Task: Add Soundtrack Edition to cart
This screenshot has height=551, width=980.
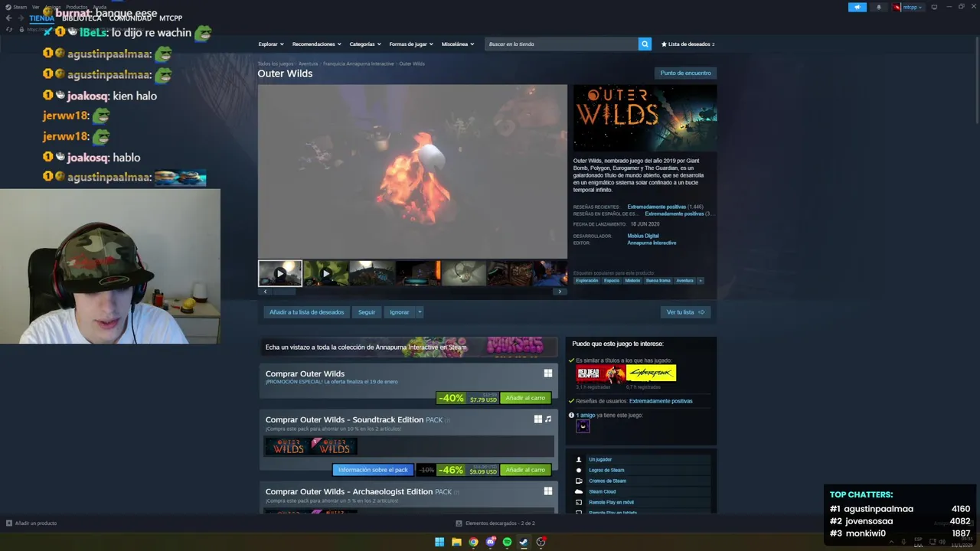Action: 525,470
